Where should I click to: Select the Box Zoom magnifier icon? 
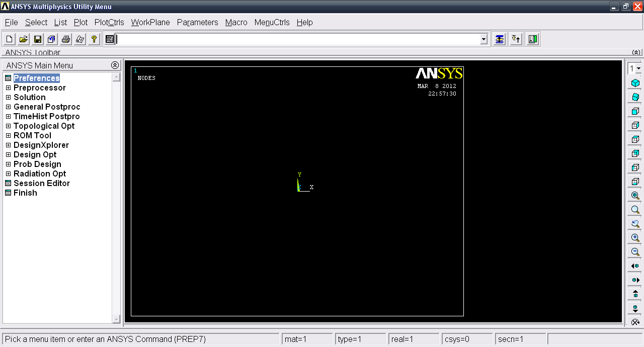(x=635, y=210)
